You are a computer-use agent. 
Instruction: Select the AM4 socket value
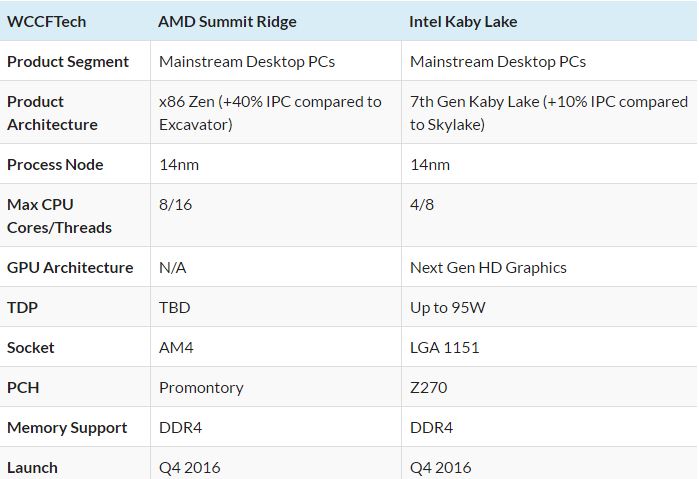[176, 347]
